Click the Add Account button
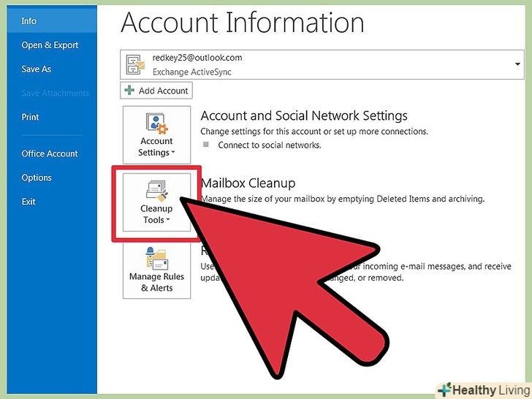Screen dimensions: 532x399 pos(156,91)
